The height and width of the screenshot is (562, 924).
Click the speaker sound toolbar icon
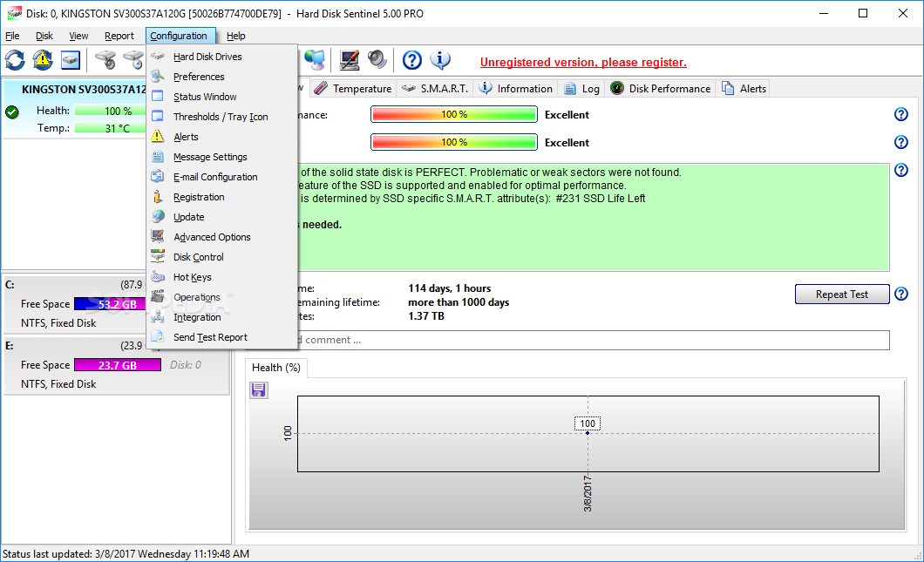coord(377,60)
